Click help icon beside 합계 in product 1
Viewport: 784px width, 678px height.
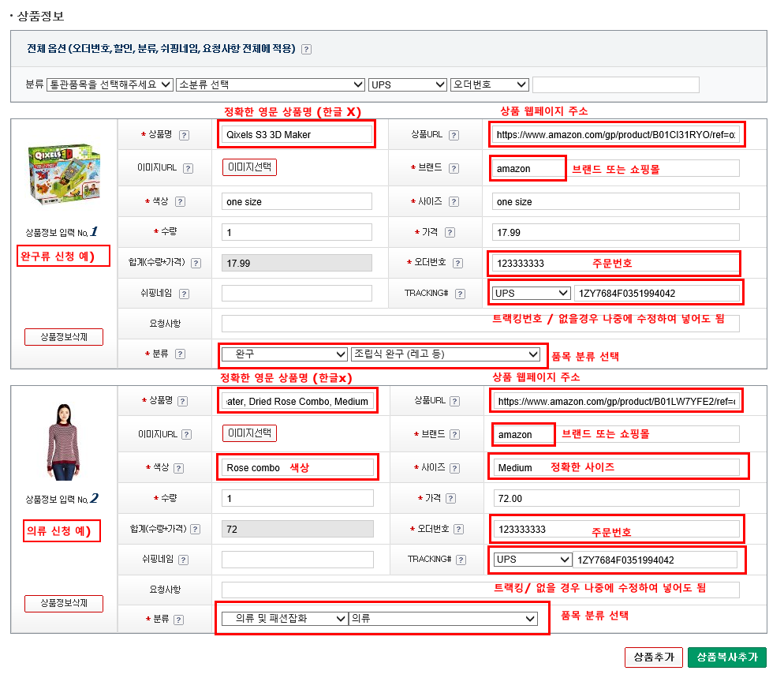pyautogui.click(x=196, y=263)
